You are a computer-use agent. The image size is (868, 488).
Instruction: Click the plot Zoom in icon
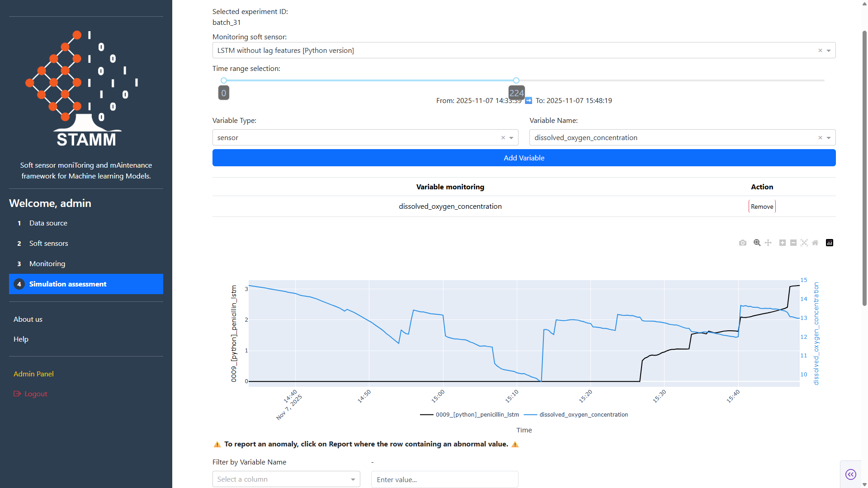[783, 243]
